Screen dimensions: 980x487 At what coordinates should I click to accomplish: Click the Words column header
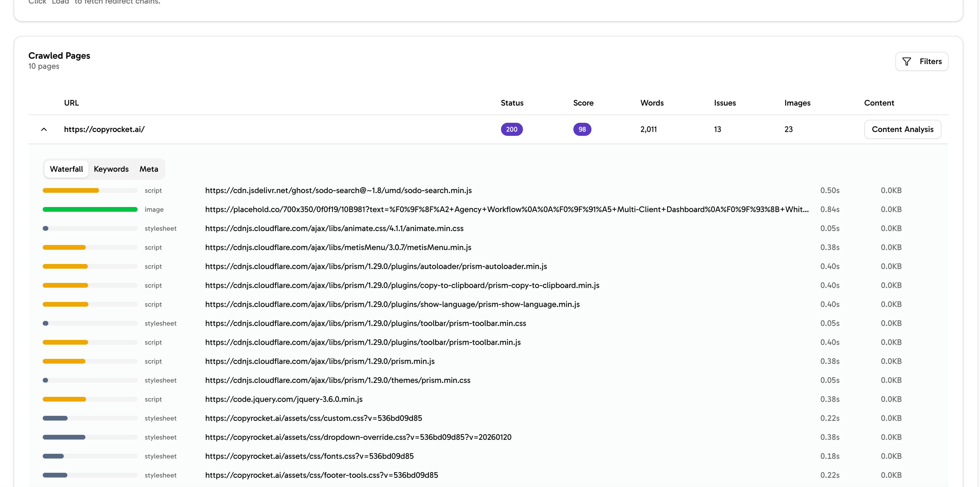(651, 103)
